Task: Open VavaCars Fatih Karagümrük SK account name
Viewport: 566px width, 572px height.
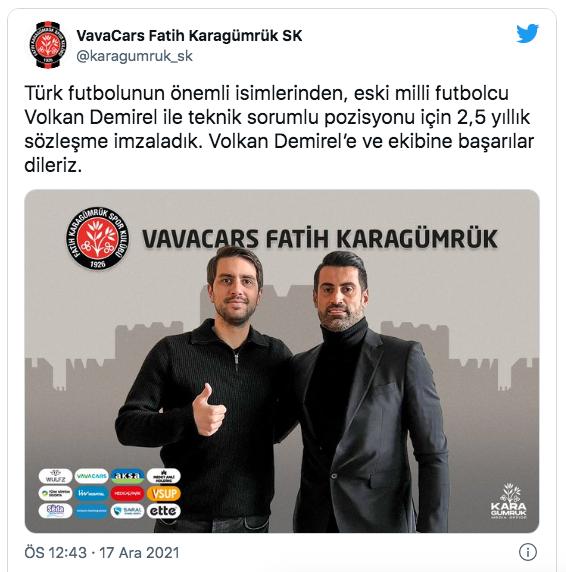Action: [189, 36]
